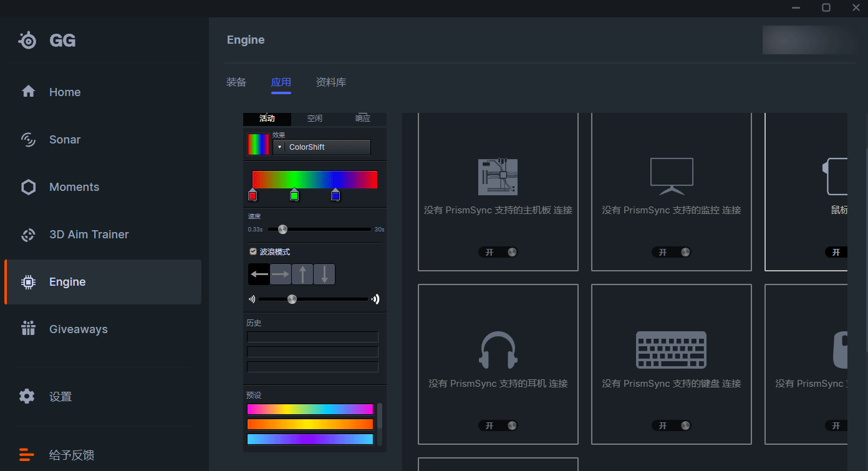Select the red gradient color stop

click(253, 195)
